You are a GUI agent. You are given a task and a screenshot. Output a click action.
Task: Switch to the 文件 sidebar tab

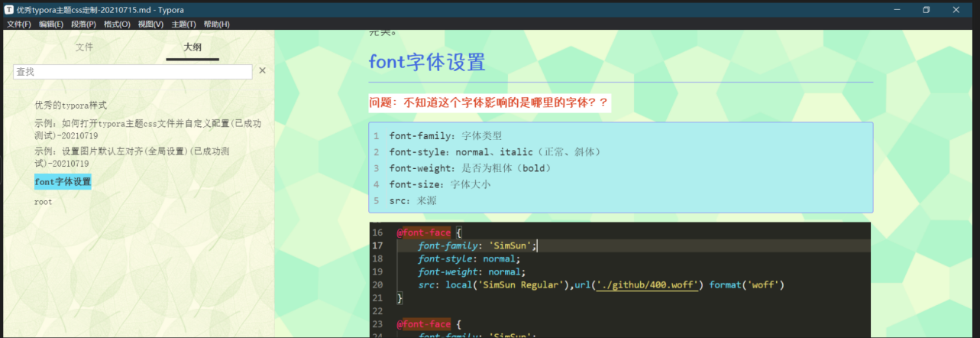tap(84, 47)
